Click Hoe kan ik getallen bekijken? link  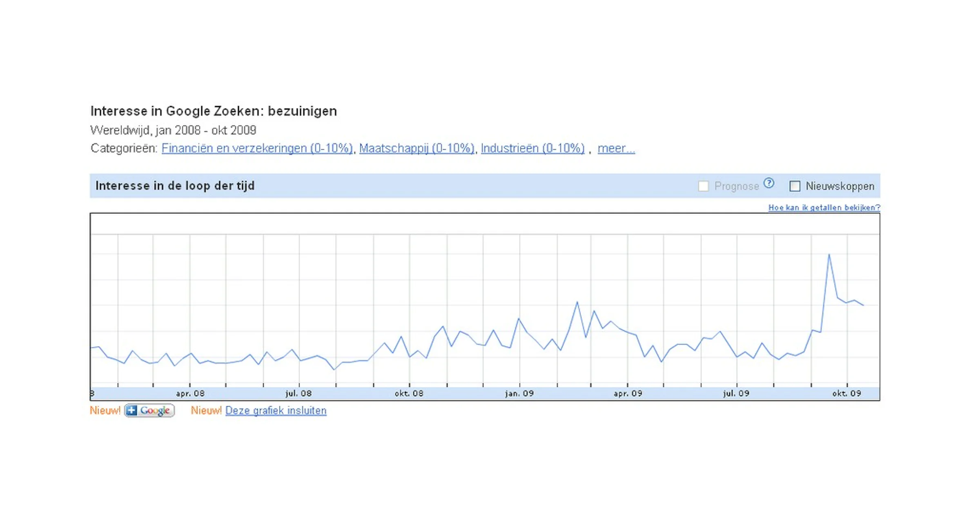824,208
